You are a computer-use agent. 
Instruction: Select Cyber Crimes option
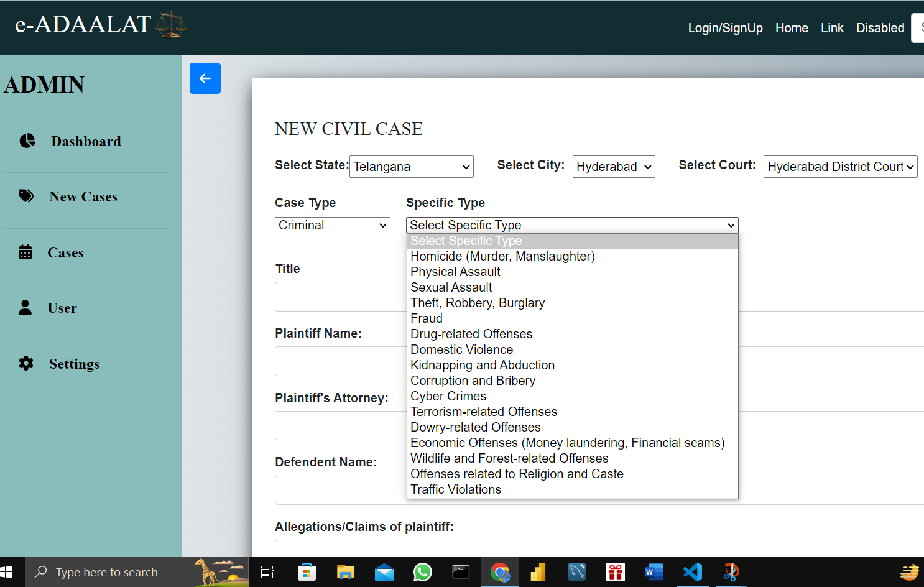573,396
